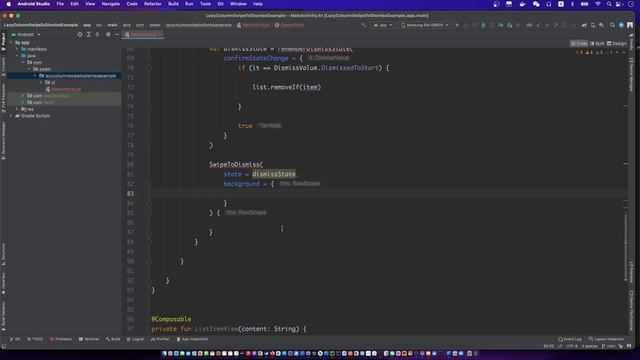Switch editor to Design view
The width and height of the screenshot is (640, 360).
(616, 43)
